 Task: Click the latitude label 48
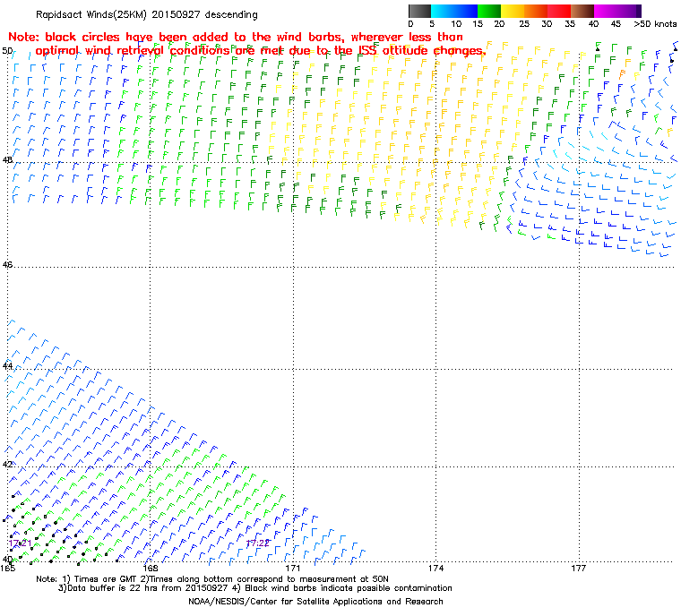pyautogui.click(x=7, y=159)
